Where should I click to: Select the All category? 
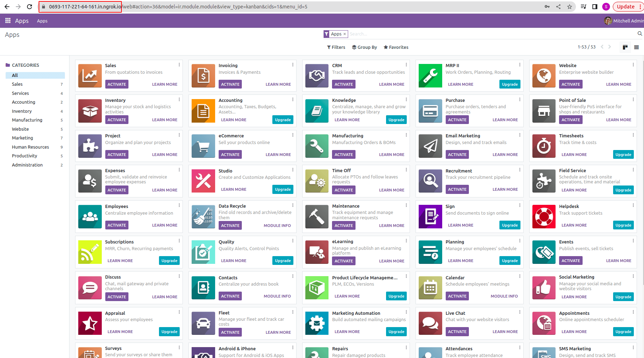click(35, 75)
